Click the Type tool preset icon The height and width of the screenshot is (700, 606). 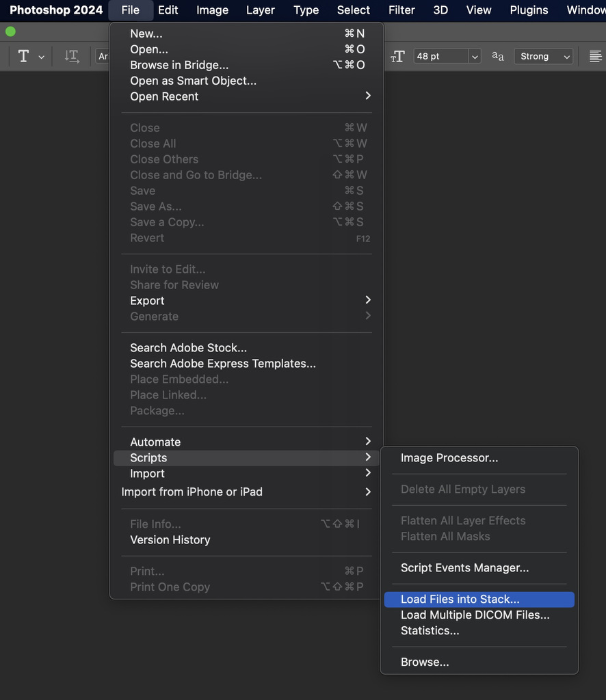[x=23, y=57]
